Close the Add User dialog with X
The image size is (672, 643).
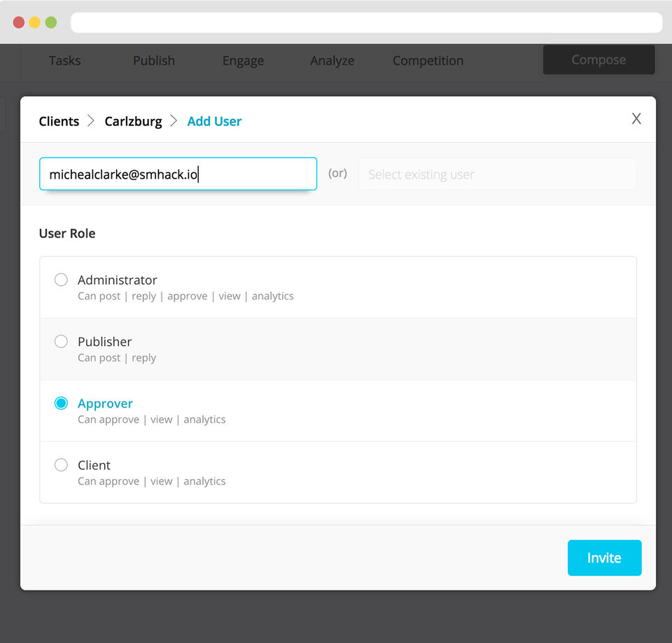636,119
